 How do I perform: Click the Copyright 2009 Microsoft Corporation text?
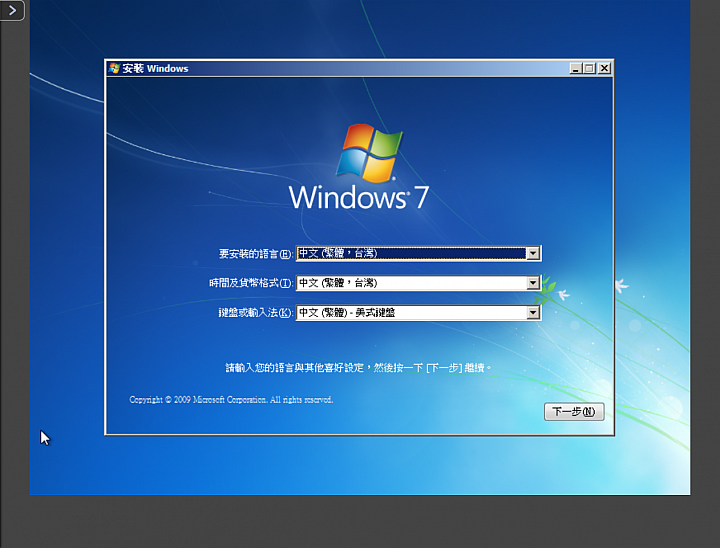point(231,400)
